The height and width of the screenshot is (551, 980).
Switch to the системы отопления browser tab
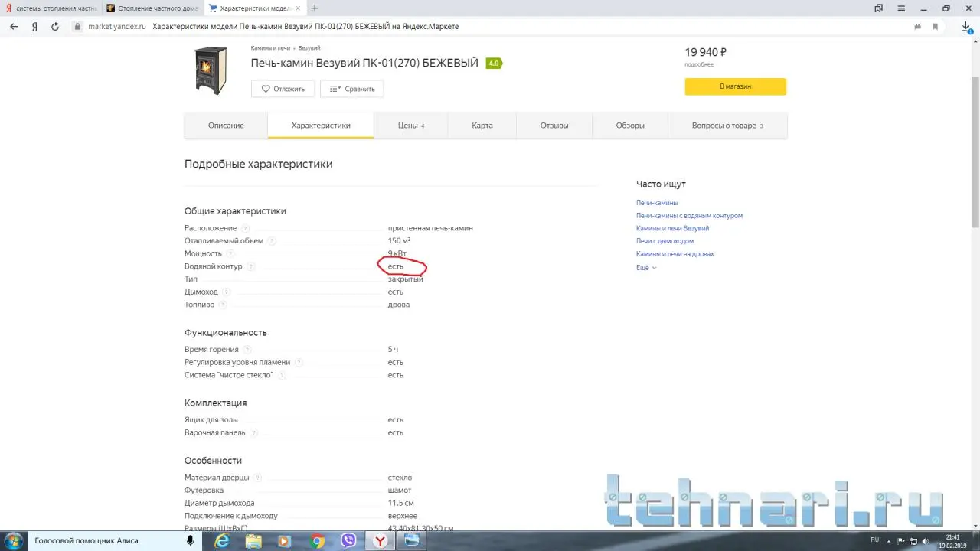[51, 8]
